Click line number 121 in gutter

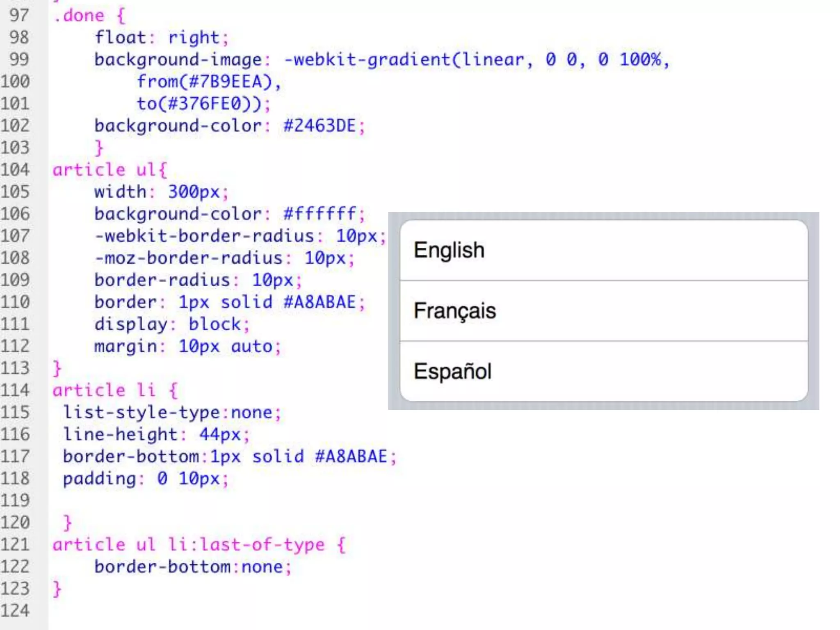coord(16,544)
